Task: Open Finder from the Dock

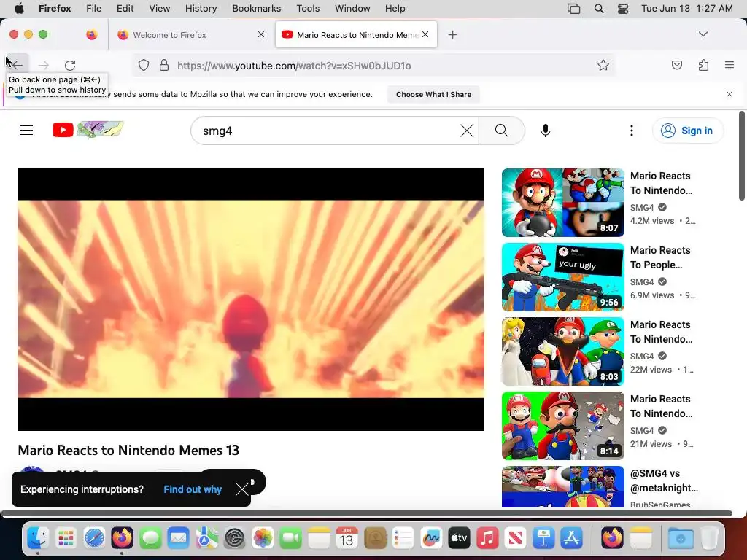Action: [x=38, y=539]
